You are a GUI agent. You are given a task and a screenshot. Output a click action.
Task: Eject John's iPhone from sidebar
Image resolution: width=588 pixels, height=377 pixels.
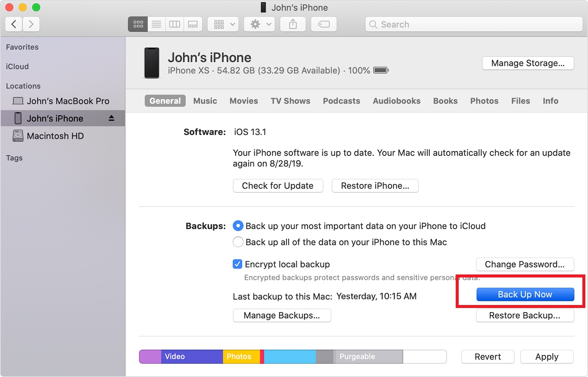click(111, 118)
